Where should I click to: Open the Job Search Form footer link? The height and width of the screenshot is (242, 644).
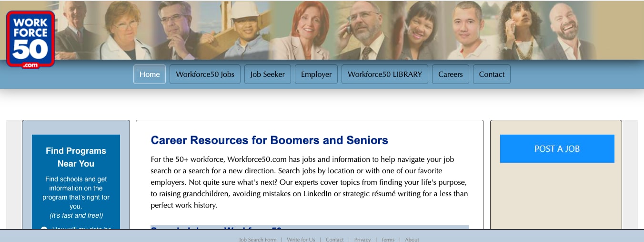(258, 239)
